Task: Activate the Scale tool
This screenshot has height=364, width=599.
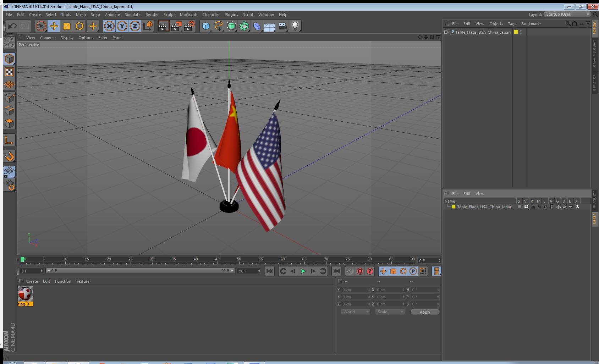Action: tap(67, 26)
